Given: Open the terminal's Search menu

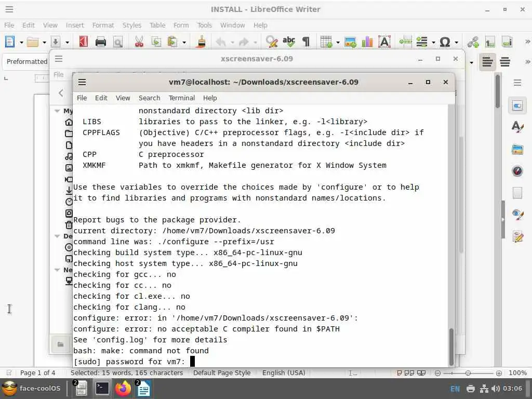Looking at the screenshot, I should point(149,98).
